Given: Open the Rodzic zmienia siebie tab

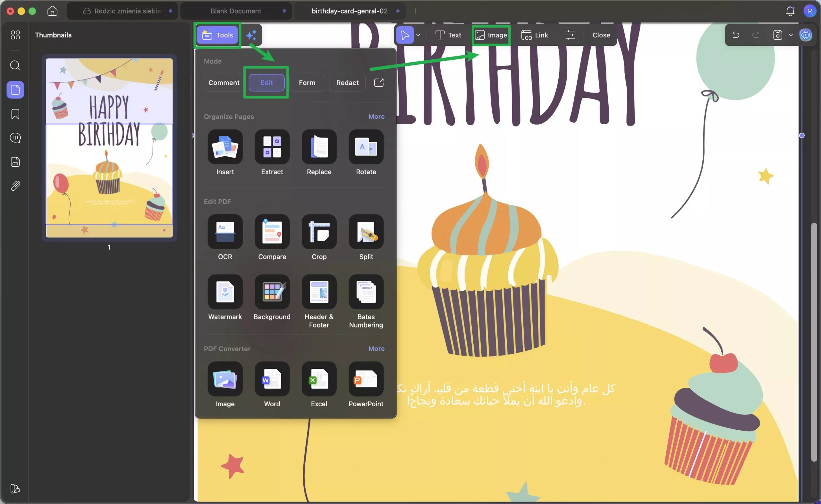Looking at the screenshot, I should tap(127, 11).
